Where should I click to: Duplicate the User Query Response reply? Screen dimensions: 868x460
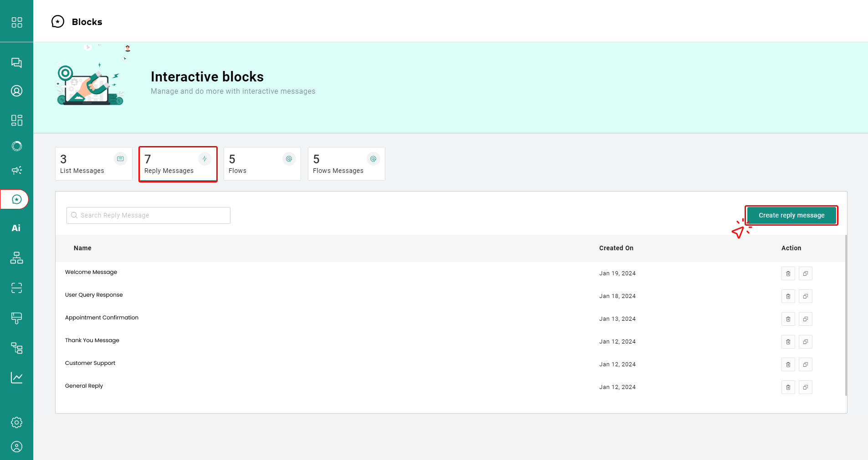coord(805,296)
